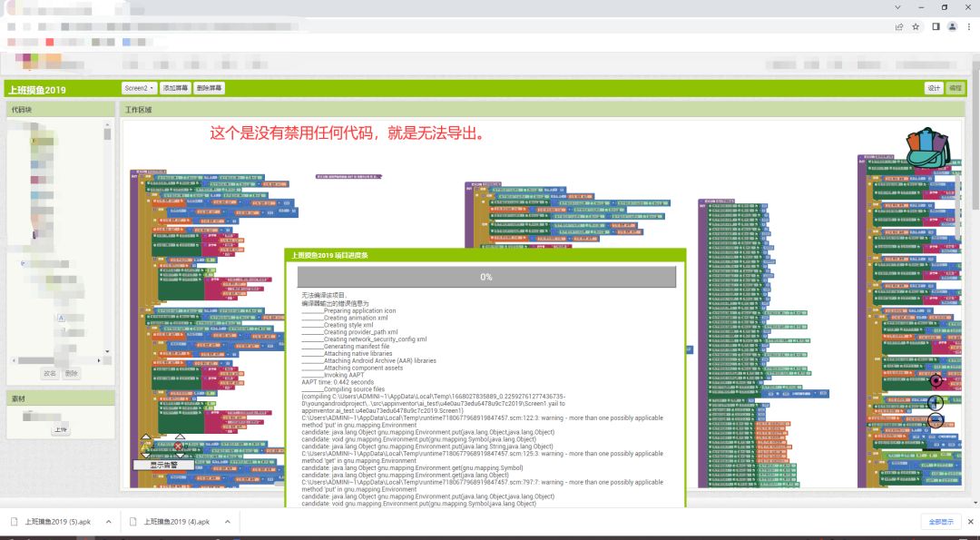Image resolution: width=980 pixels, height=540 pixels.
Task: Click the 删除屏幕 button
Action: point(209,88)
